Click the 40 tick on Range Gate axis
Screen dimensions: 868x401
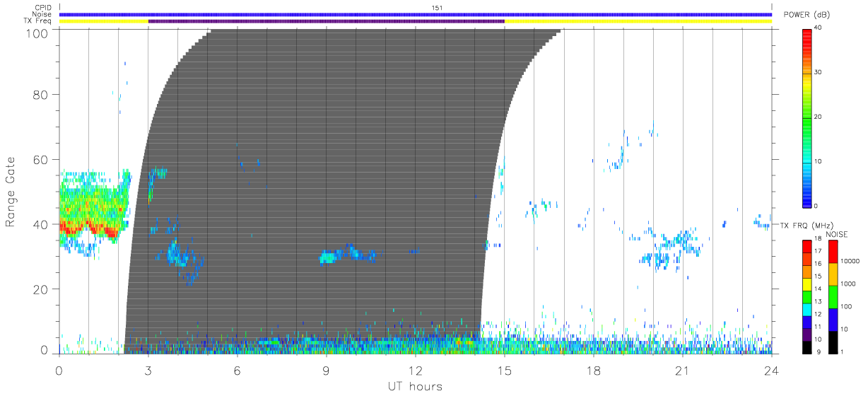point(40,224)
